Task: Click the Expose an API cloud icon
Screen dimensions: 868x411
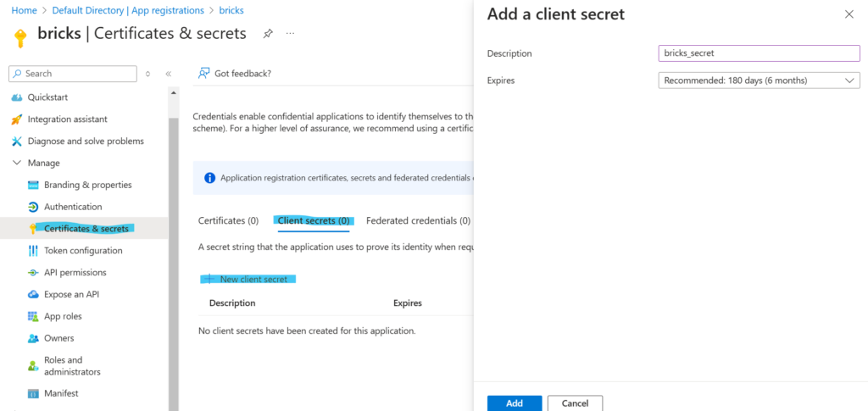Action: pos(33,295)
